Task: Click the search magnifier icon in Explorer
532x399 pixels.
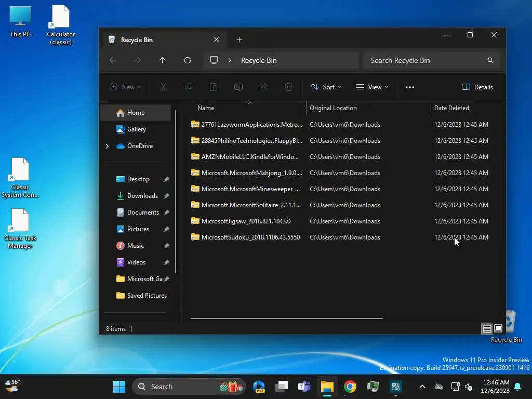Action: 490,60
